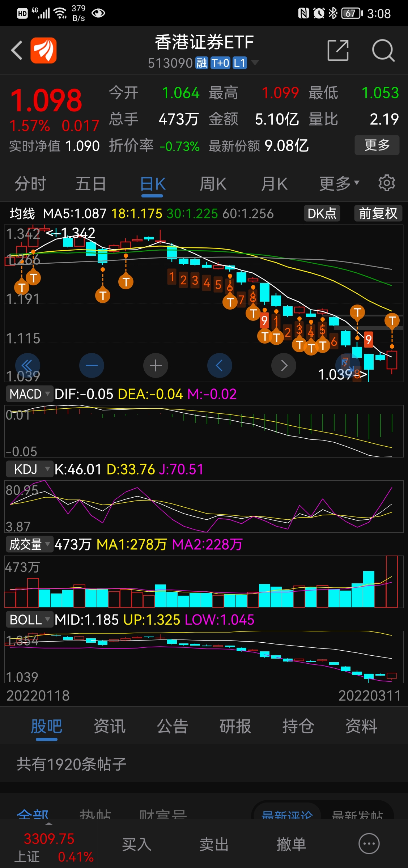This screenshot has height=868, width=408.
Task: Zoom out chart with minus icon
Action: [92, 366]
